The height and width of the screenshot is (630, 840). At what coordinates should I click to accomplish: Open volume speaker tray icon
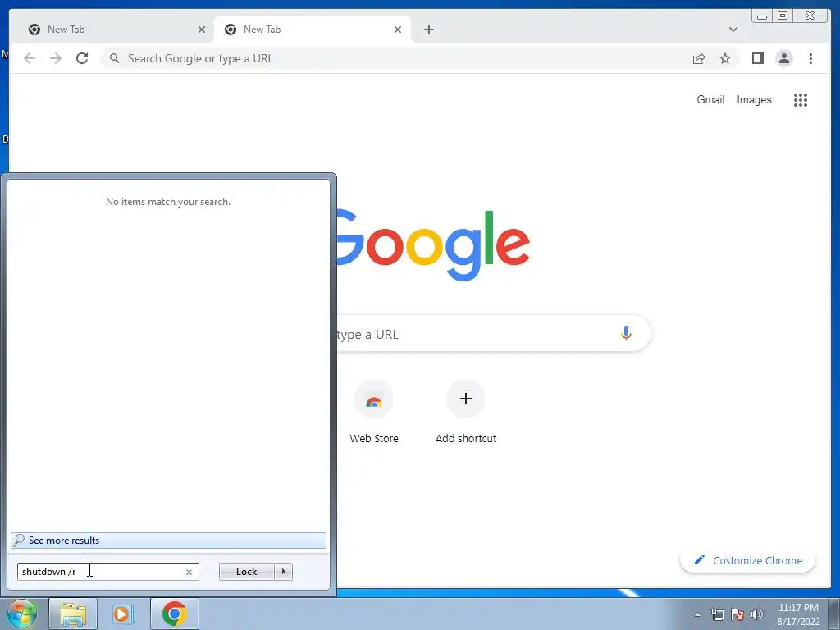[x=756, y=614]
